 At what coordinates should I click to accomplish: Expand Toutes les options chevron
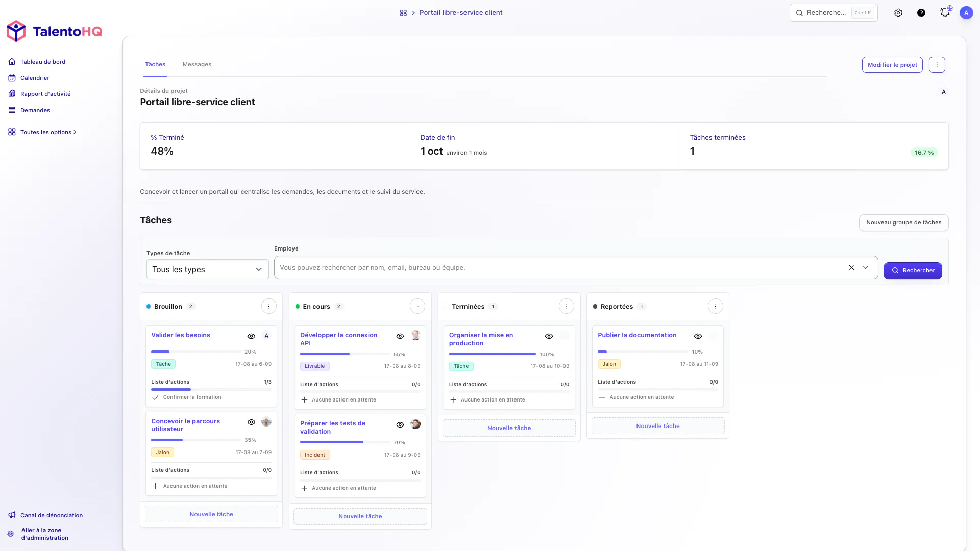(x=75, y=132)
